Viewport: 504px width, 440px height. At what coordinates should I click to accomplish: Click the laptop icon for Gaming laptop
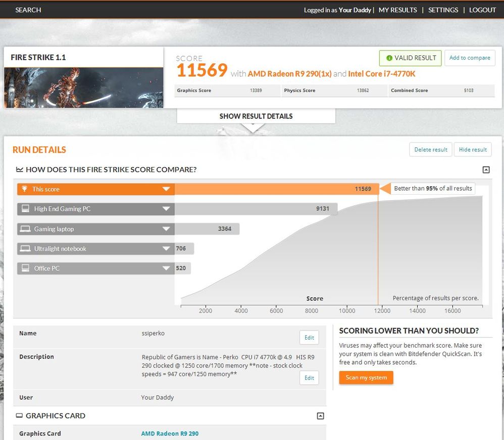[25, 229]
